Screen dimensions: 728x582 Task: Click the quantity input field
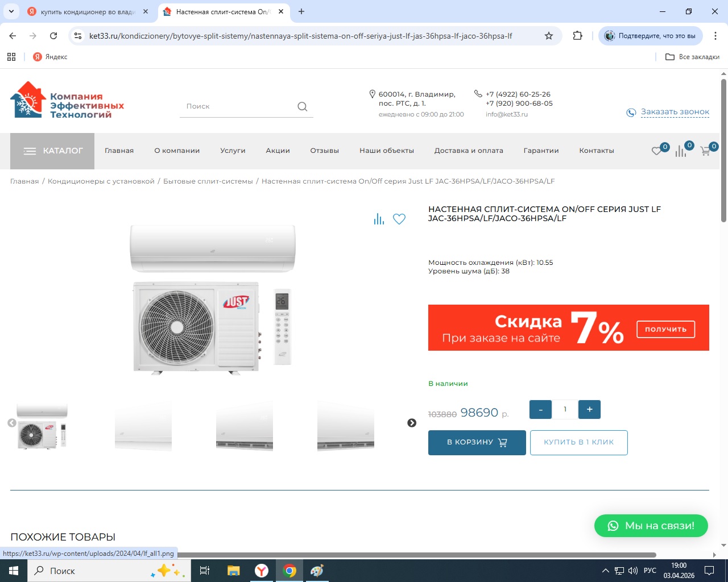point(565,409)
